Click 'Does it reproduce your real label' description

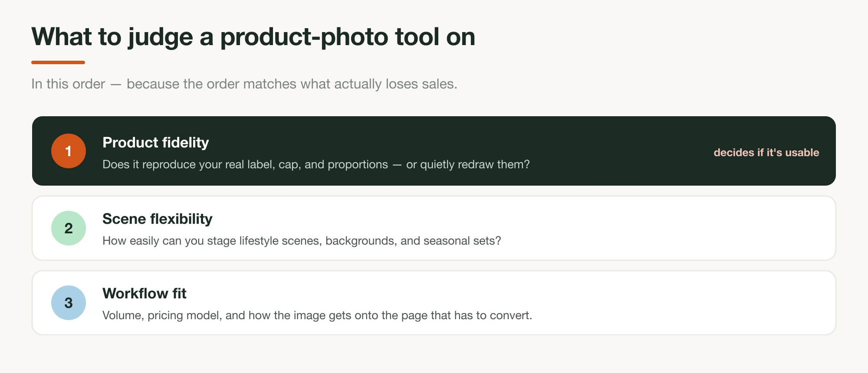coord(316,164)
